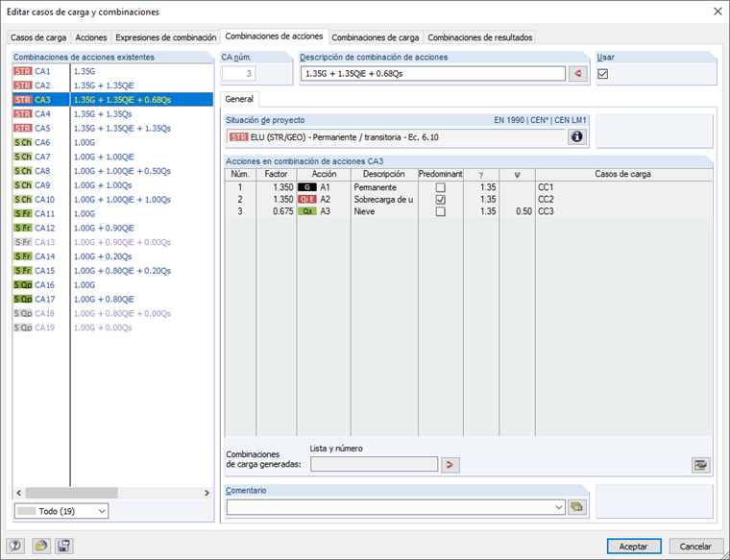Image resolution: width=730 pixels, height=560 pixels.
Task: Expand the Comentario dropdown
Action: (x=559, y=507)
